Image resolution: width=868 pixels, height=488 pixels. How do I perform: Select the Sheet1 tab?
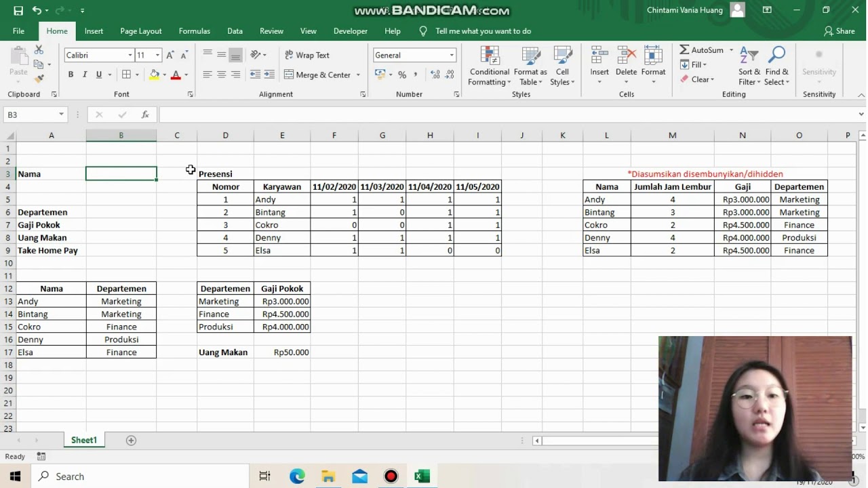tap(84, 441)
